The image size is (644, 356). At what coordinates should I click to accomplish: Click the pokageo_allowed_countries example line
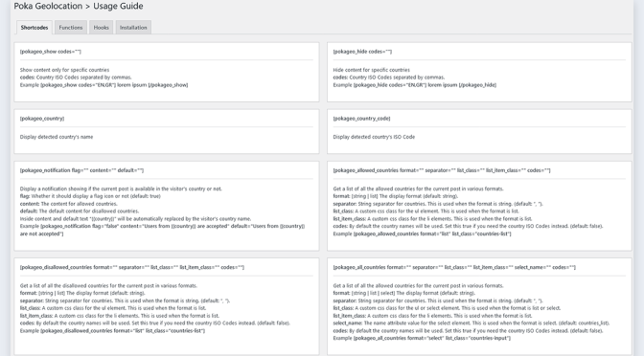(x=422, y=234)
